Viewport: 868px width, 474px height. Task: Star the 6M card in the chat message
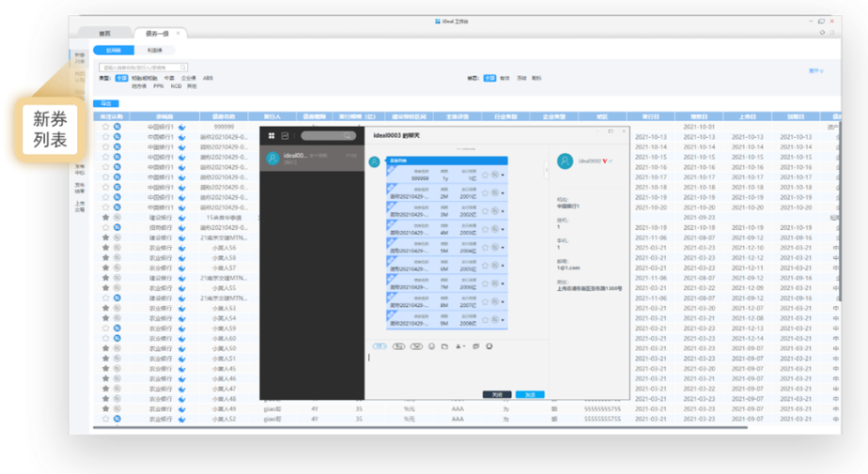tap(485, 266)
